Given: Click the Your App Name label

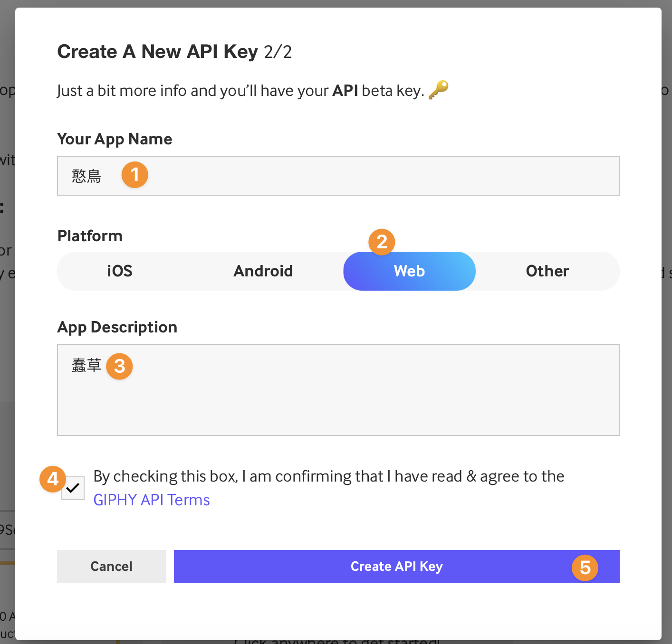Looking at the screenshot, I should click(115, 139).
